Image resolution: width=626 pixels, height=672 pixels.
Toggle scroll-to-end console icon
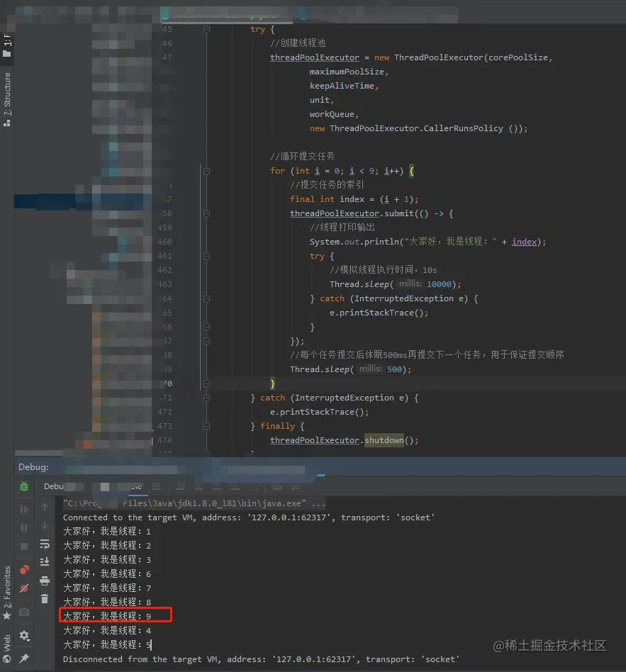(45, 562)
